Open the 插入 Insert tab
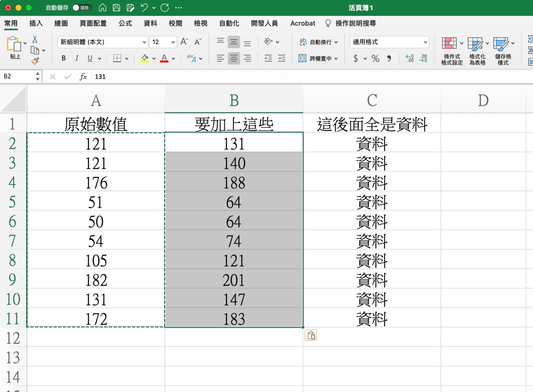This screenshot has width=533, height=392. (36, 23)
